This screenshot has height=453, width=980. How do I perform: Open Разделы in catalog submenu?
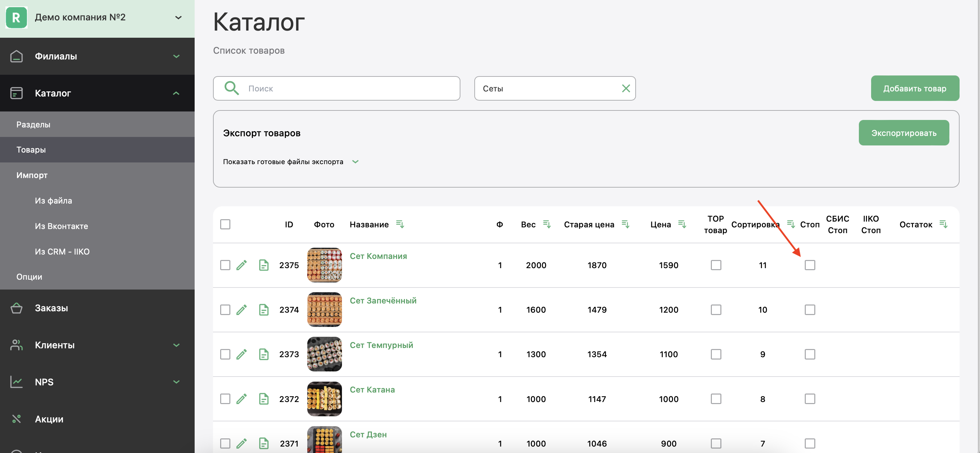click(x=33, y=124)
